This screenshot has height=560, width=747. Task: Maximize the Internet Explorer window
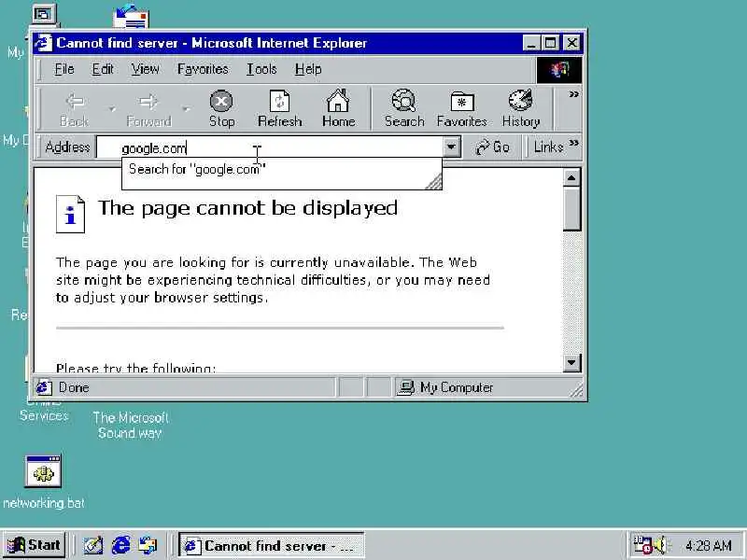coord(550,43)
